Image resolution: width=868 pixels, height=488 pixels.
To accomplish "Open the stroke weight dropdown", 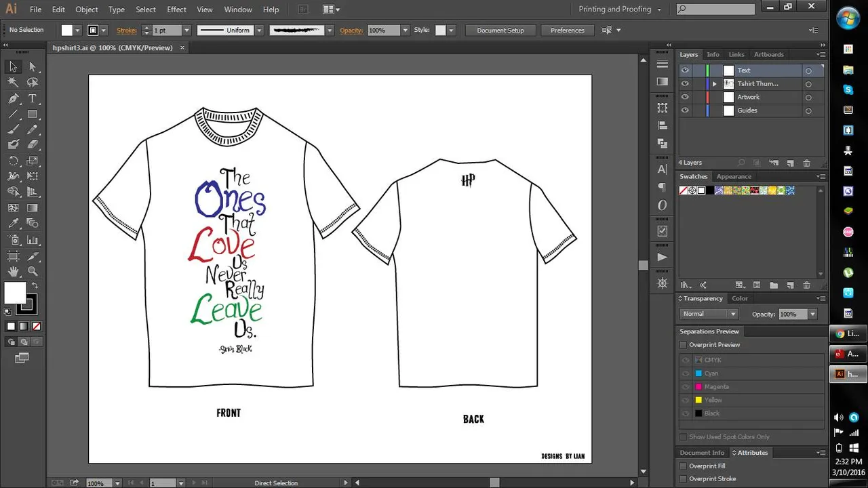I will pyautogui.click(x=186, y=30).
